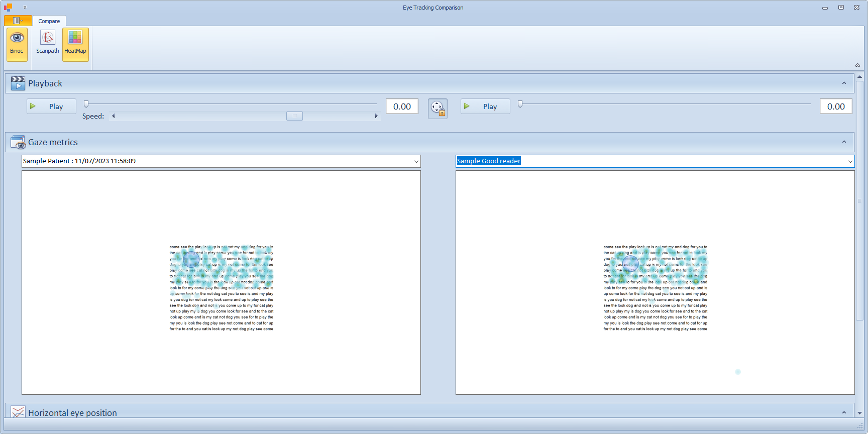Click the Horizontal eye position chart icon
Viewport: 868px width, 434px height.
(18, 412)
